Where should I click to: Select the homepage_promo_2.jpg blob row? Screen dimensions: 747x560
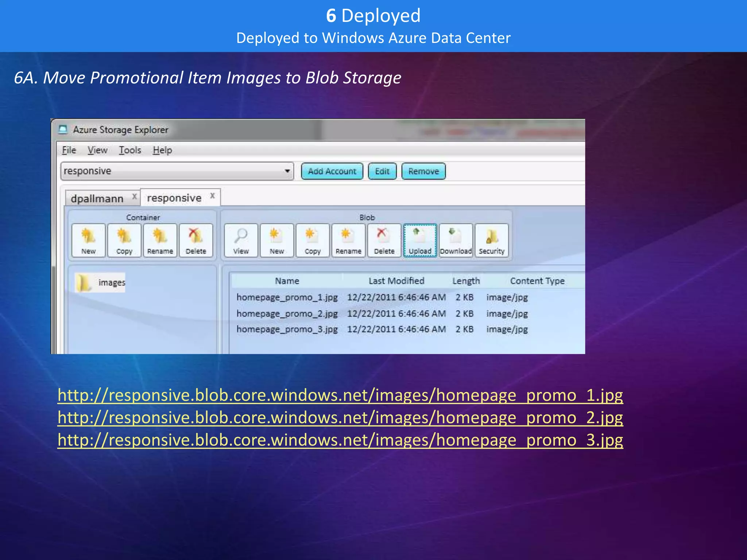(382, 314)
